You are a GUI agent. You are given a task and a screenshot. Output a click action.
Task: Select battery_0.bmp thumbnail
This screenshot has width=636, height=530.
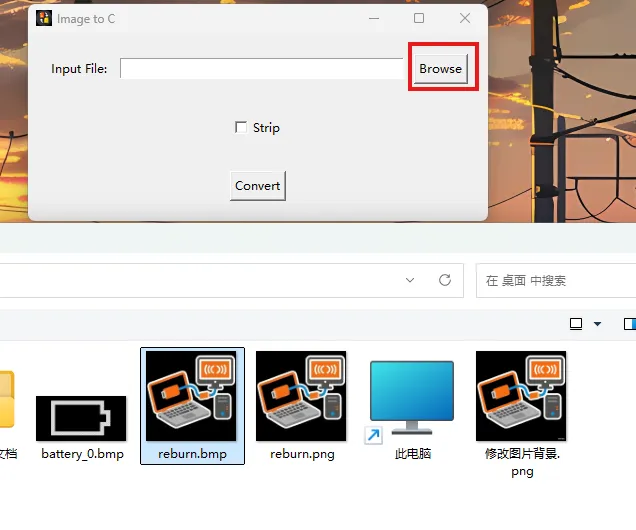point(81,418)
